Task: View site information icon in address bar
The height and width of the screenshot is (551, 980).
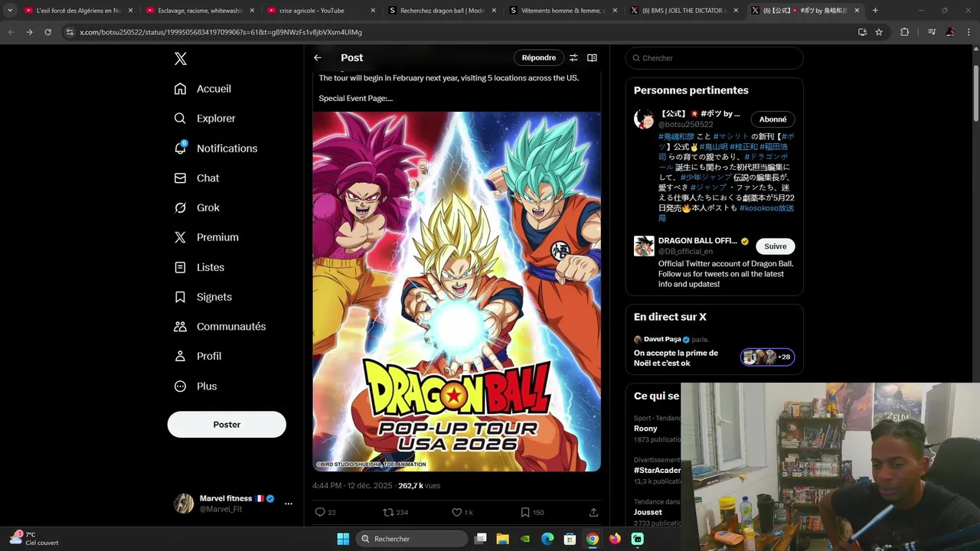Action: pos(70,32)
